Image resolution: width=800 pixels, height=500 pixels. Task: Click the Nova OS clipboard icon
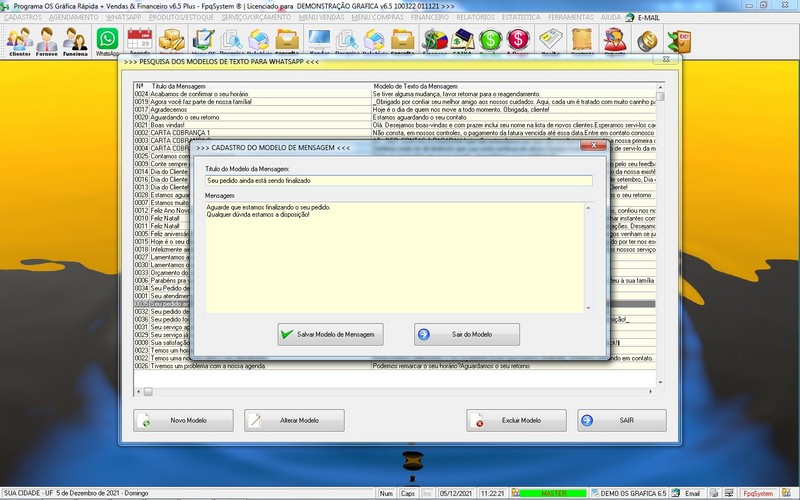(203, 41)
